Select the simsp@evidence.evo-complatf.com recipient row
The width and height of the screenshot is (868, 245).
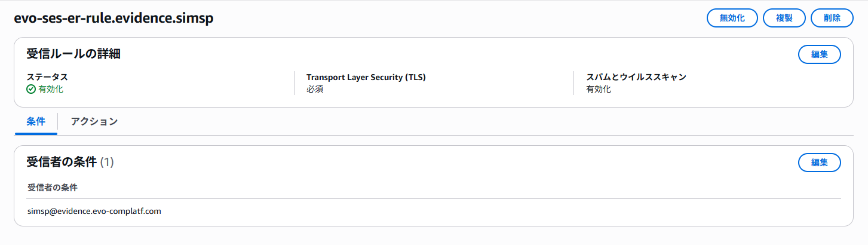[x=94, y=211]
